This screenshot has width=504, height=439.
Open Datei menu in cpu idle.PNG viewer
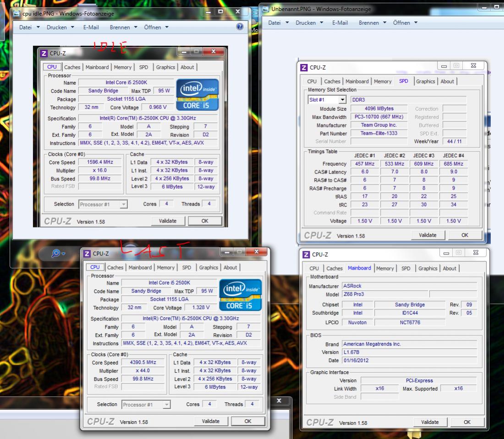(x=29, y=27)
